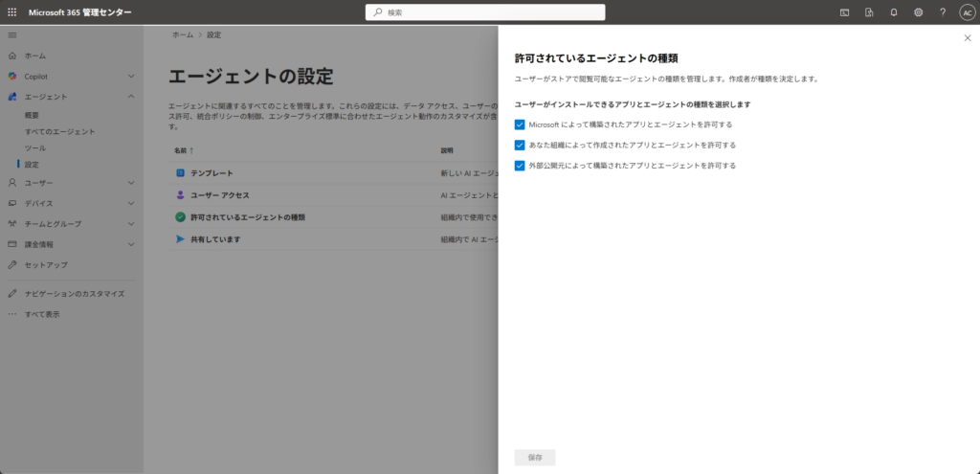Click ホーム breadcrumb link
This screenshot has height=474, width=980.
click(x=182, y=34)
